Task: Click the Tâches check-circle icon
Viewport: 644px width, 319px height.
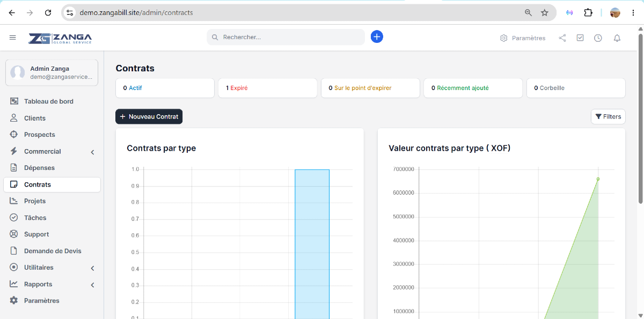Action: point(14,218)
